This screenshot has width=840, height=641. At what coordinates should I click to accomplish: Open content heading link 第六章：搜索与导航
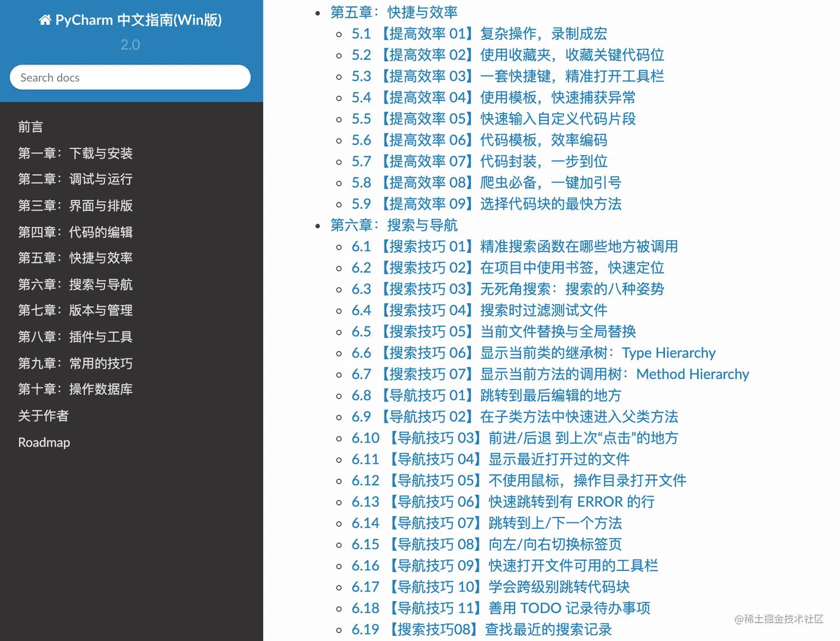[394, 225]
